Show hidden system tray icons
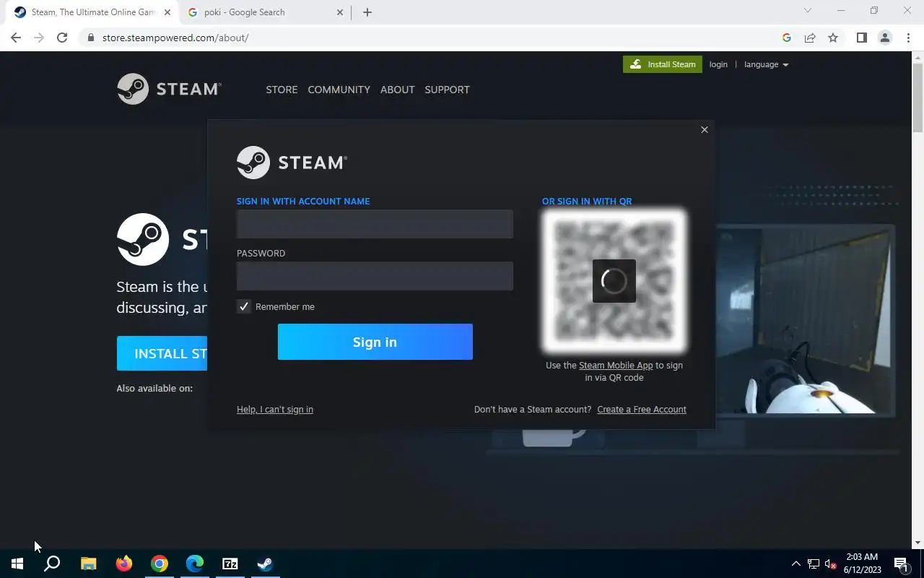 [x=796, y=564]
